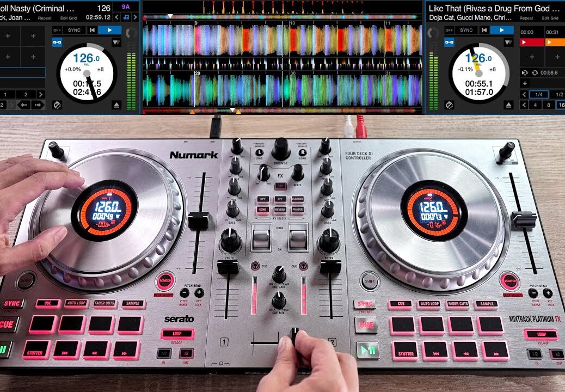Tap STUTTER pad on controller's right deck

click(x=406, y=351)
